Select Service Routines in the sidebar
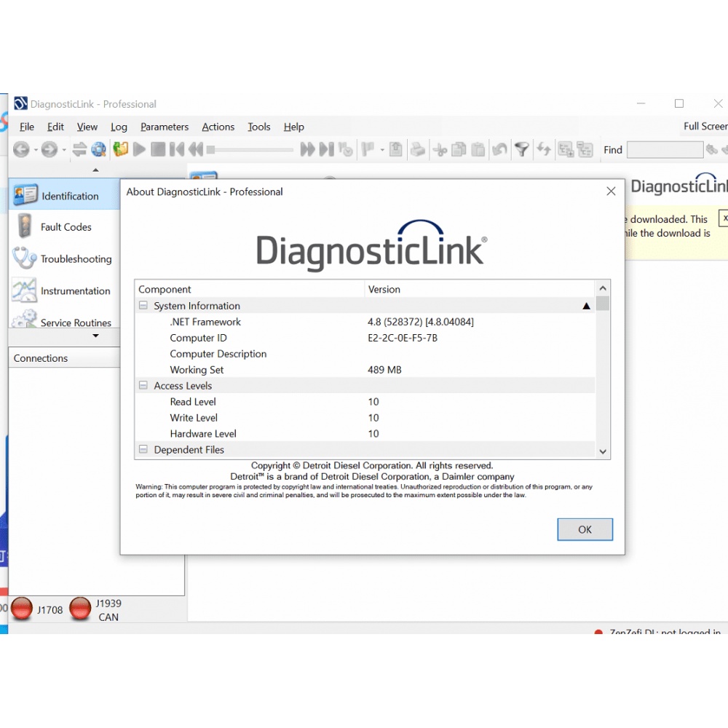728x728 pixels. 64,320
